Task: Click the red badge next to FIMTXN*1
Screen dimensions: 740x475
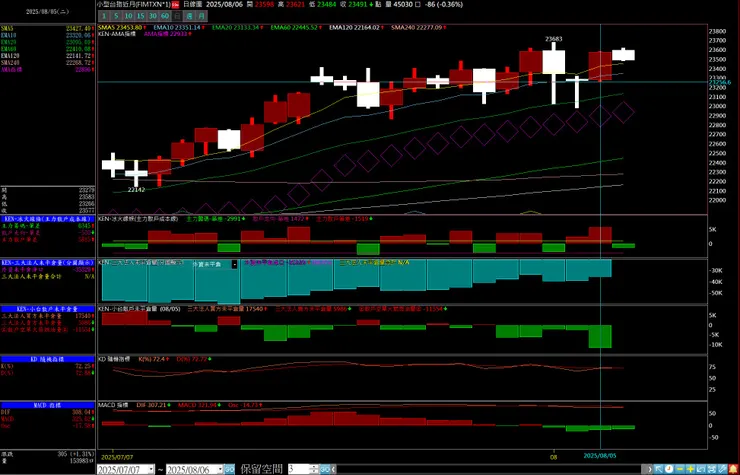Action: tap(175, 5)
